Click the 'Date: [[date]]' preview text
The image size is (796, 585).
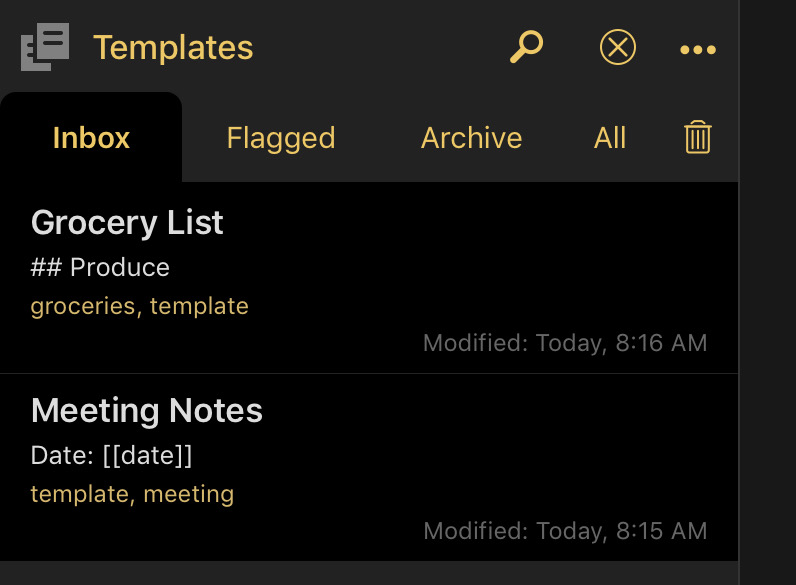(x=111, y=455)
